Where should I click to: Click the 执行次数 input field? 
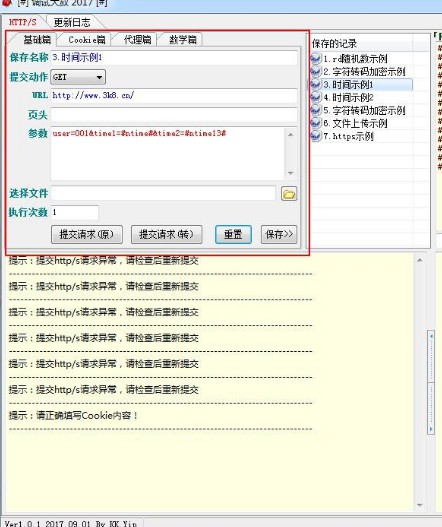[x=75, y=212]
